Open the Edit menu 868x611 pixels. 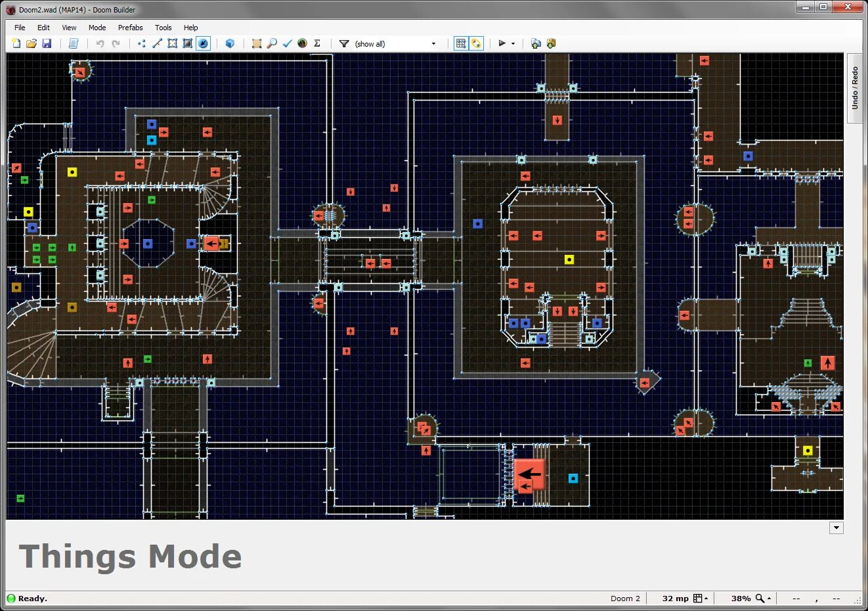pyautogui.click(x=43, y=28)
